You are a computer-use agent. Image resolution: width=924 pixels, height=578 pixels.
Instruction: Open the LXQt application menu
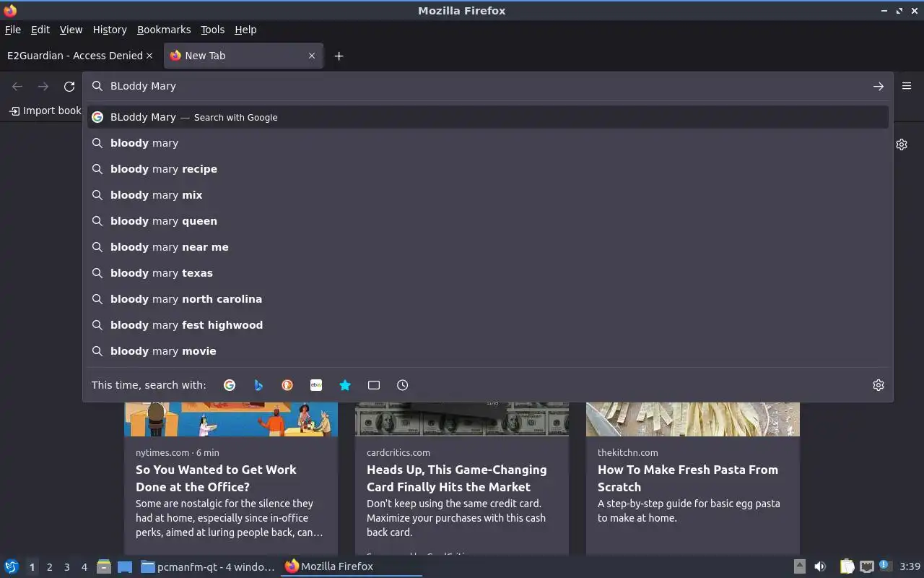click(x=12, y=566)
